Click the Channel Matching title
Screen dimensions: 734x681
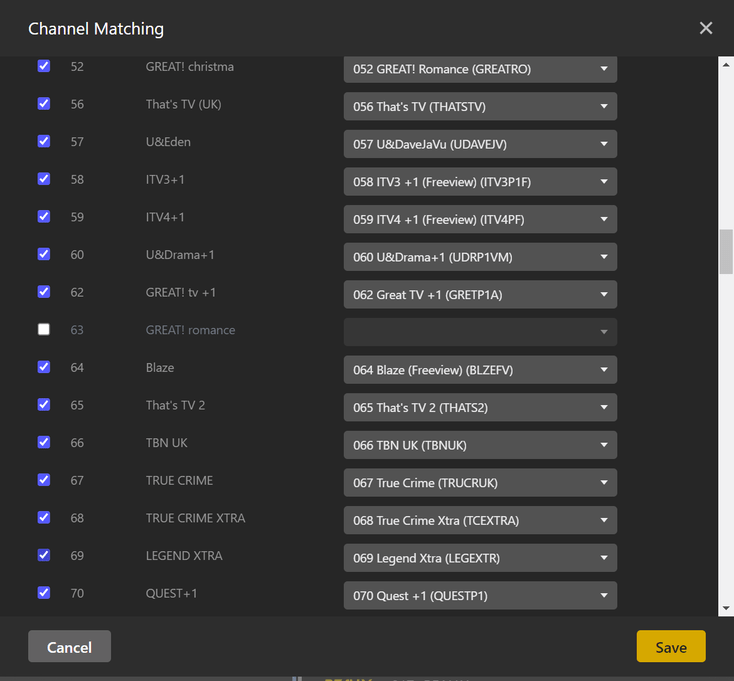click(96, 29)
